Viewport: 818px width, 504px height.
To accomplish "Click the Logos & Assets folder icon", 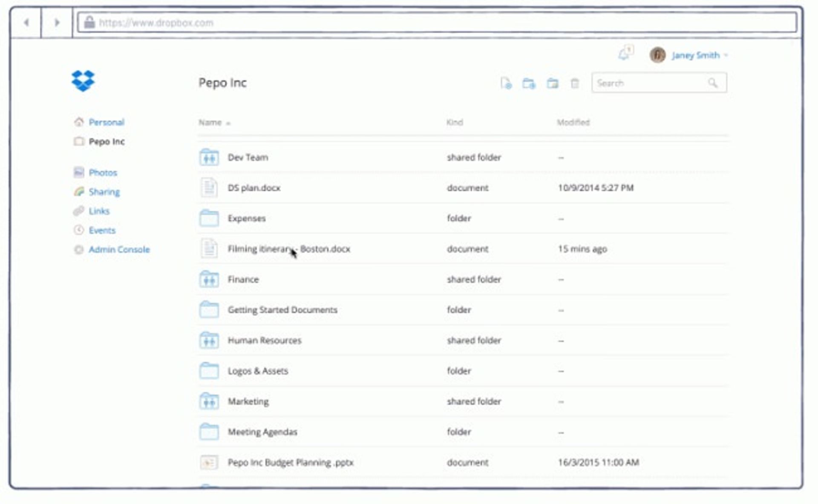I will 209,370.
